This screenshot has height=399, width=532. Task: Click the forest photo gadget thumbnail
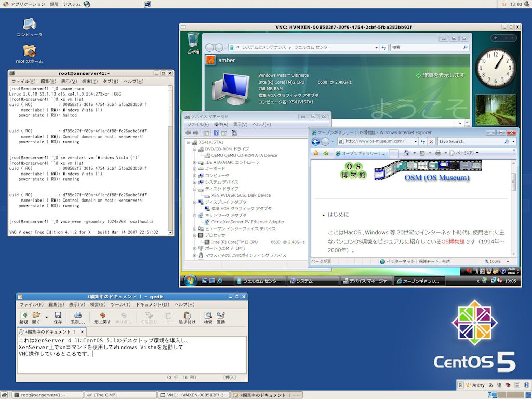[x=495, y=109]
